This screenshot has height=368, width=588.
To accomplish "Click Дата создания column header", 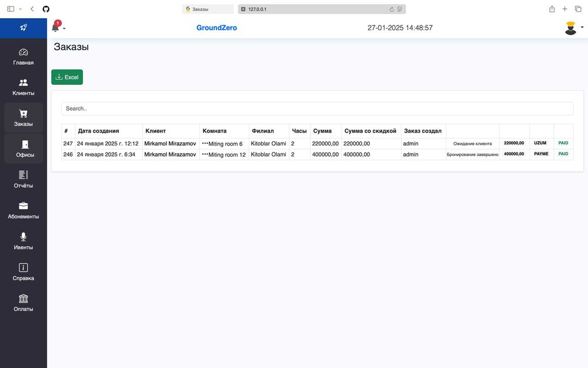I will tap(98, 131).
